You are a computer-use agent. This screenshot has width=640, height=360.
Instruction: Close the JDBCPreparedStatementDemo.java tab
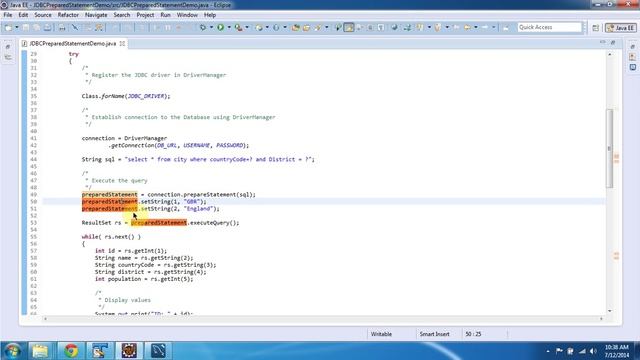(122, 43)
